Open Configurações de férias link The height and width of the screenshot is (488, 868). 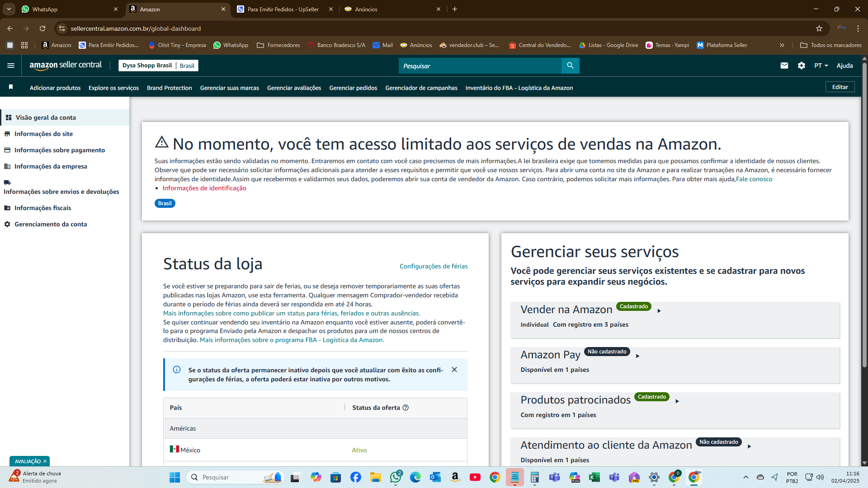point(434,266)
